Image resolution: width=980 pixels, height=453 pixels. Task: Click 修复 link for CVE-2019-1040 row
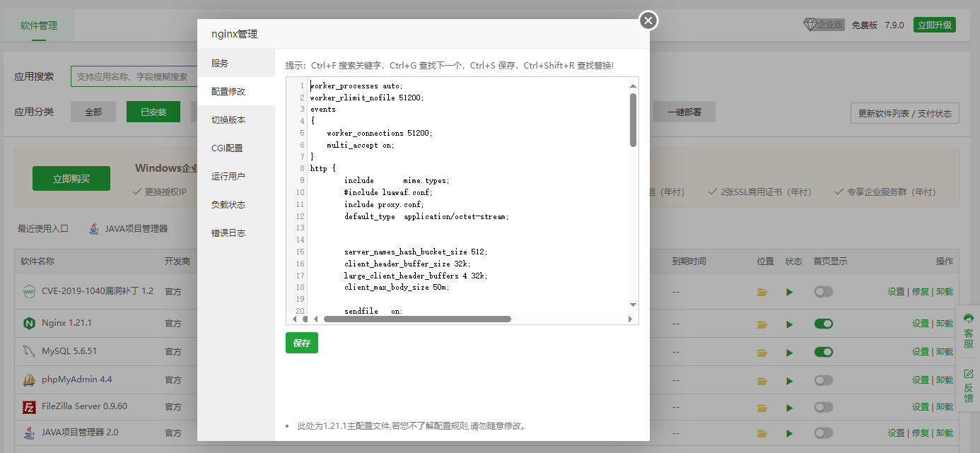(921, 291)
